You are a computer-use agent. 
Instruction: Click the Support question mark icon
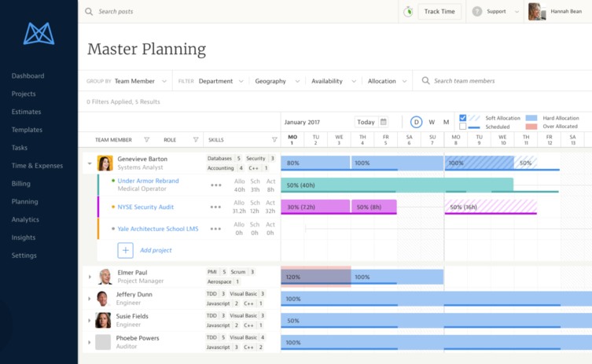click(x=476, y=12)
